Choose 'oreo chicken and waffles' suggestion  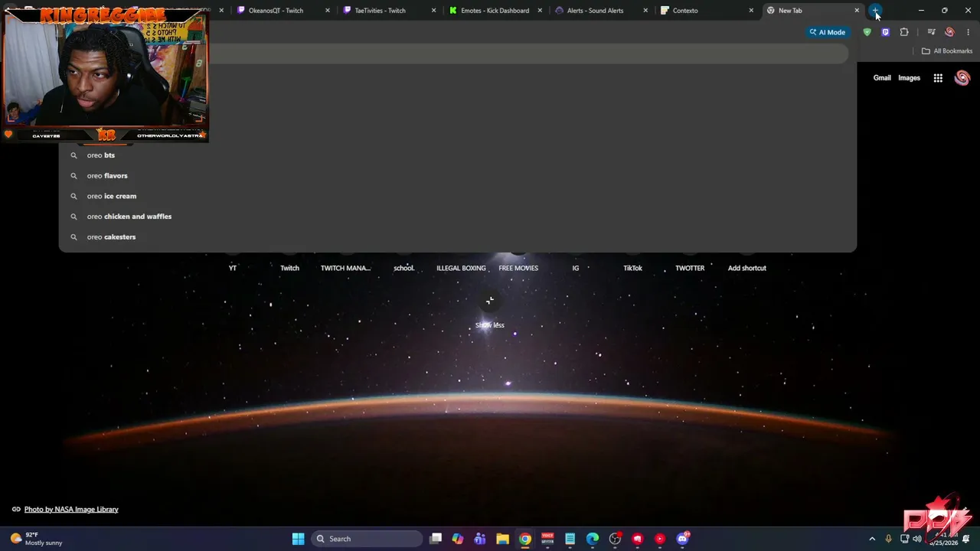pos(457,217)
